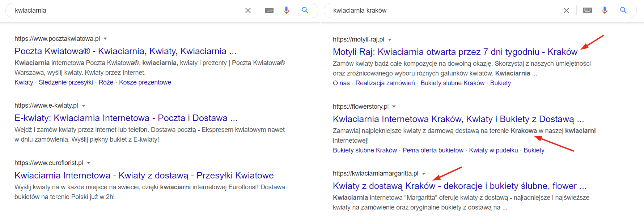
Task: Open 'Kwiaciarnia Internetowa - Kwiaty z dostawą' Euroflorist result
Action: coord(144,176)
